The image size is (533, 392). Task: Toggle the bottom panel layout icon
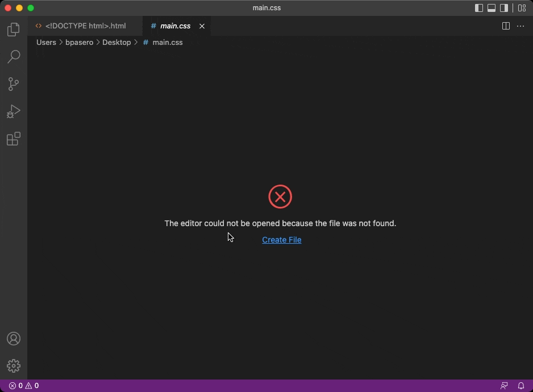[x=492, y=8]
